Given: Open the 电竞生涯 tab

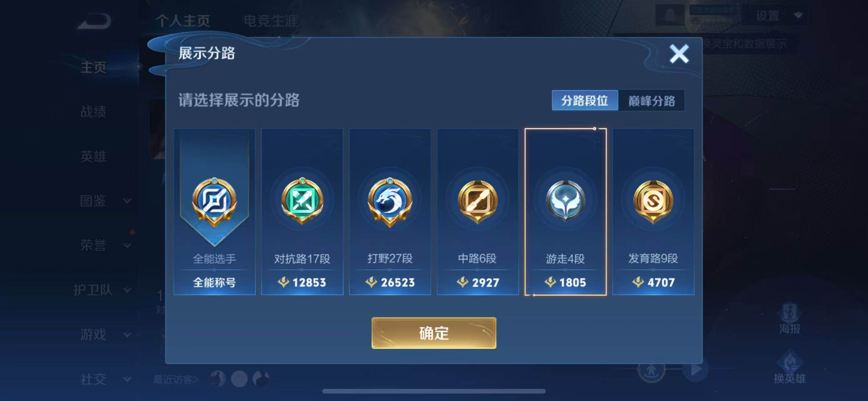Looking at the screenshot, I should click(x=271, y=21).
